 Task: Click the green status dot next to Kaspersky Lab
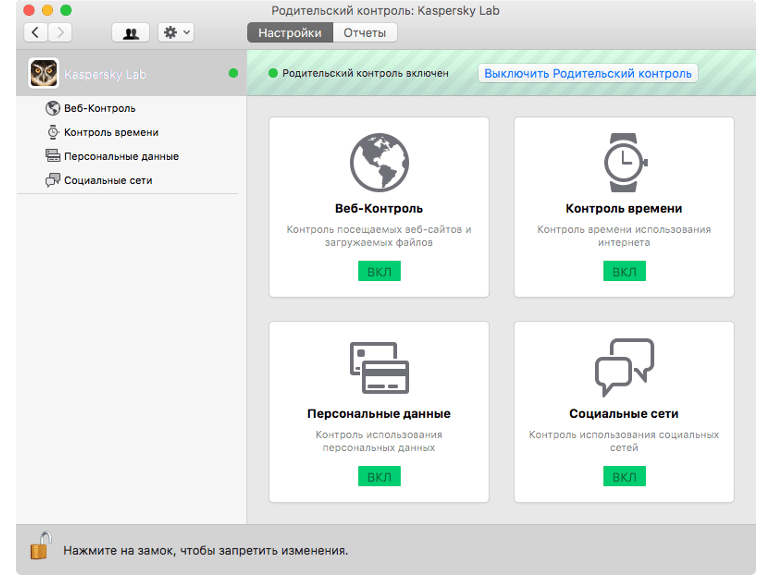coord(233,73)
